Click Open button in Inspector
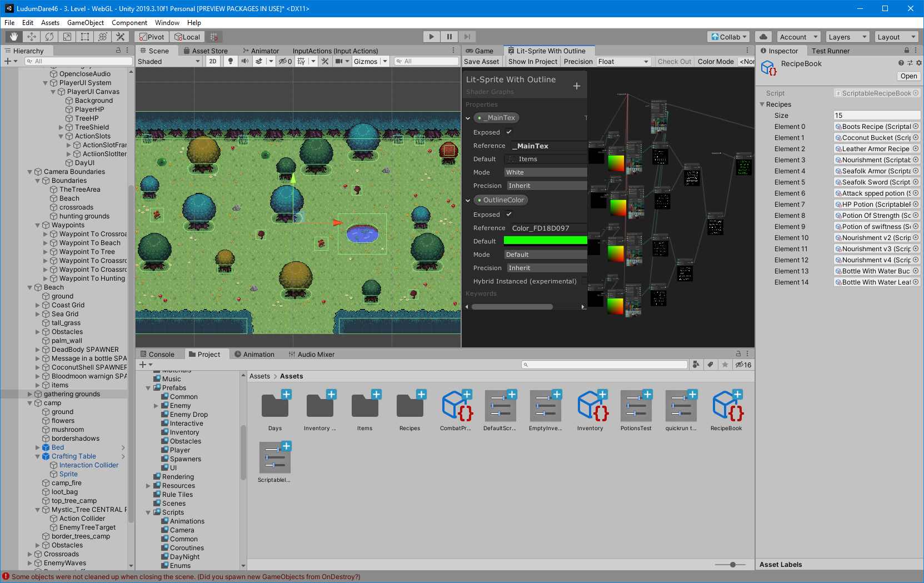The height and width of the screenshot is (583, 924). tap(908, 76)
